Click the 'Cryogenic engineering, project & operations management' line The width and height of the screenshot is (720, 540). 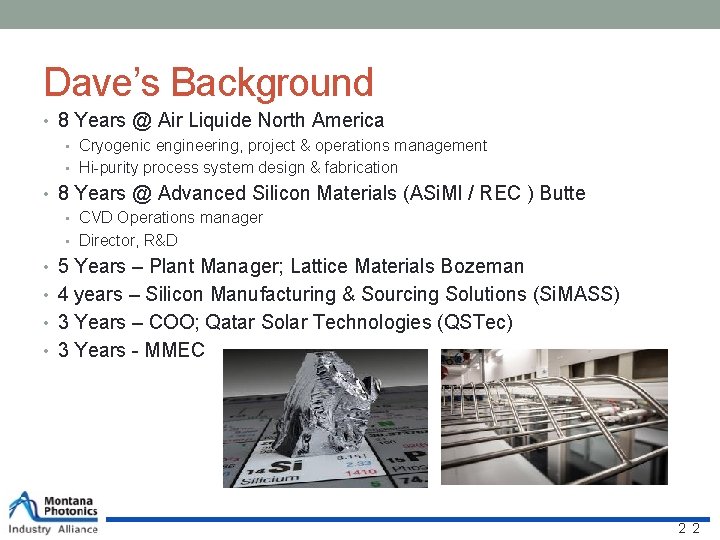point(283,146)
